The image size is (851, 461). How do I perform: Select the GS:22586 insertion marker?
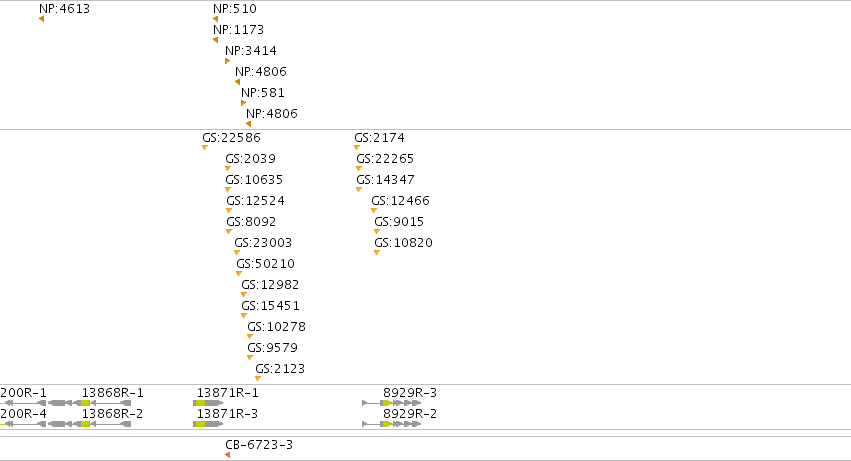205,148
